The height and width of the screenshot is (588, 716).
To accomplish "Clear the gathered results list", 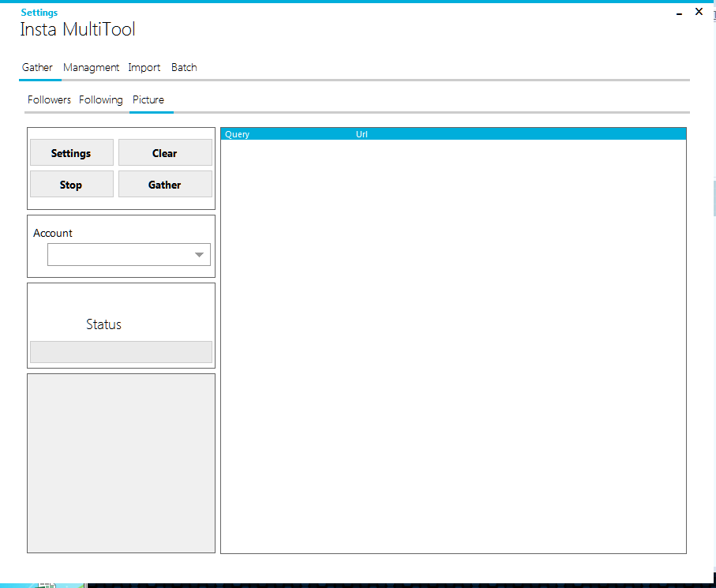I will tap(165, 152).
